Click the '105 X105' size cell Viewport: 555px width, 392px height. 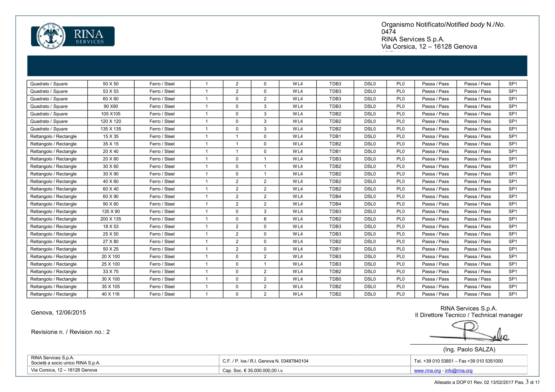pos(111,114)
